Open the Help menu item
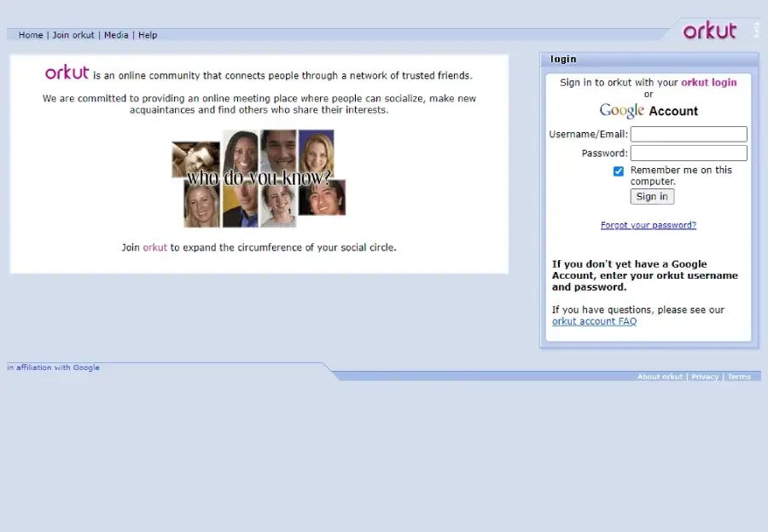This screenshot has height=532, width=768. click(148, 35)
